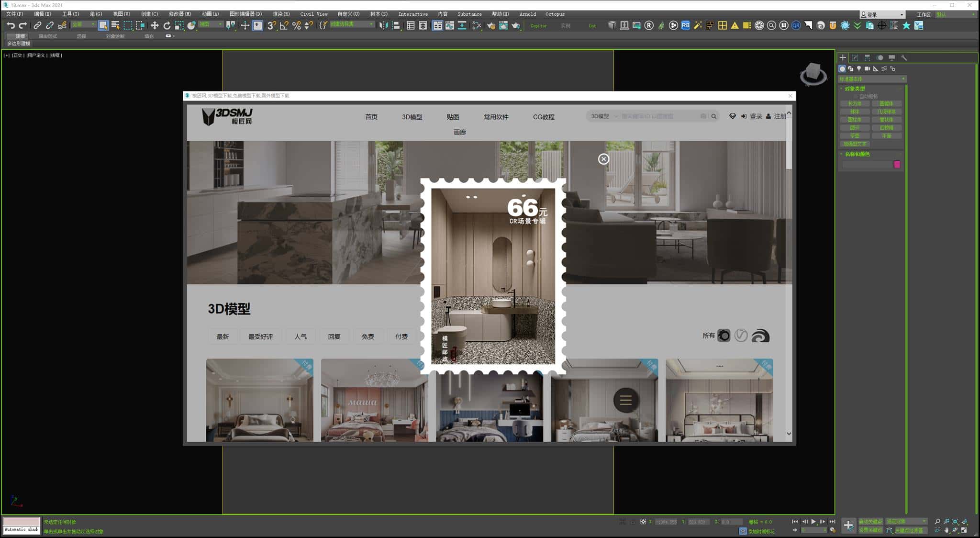The image size is (980, 538).
Task: Toggle the angle snap icon
Action: click(x=284, y=25)
